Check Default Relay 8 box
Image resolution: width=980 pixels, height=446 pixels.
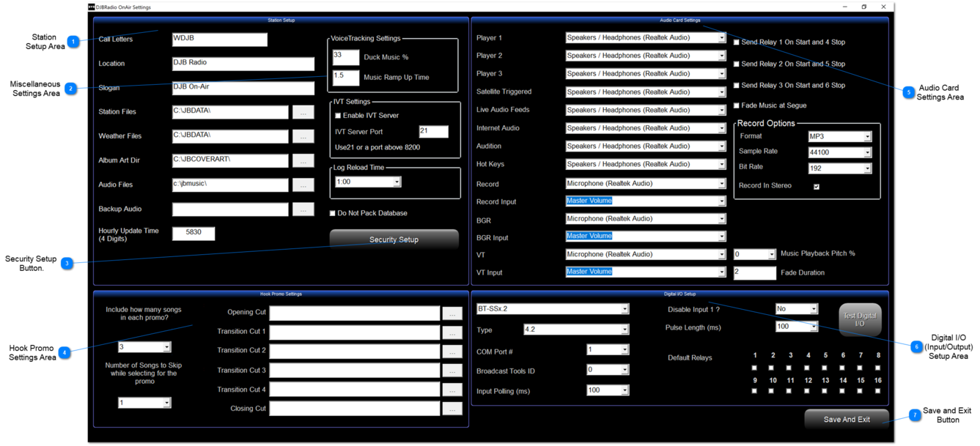tap(878, 368)
